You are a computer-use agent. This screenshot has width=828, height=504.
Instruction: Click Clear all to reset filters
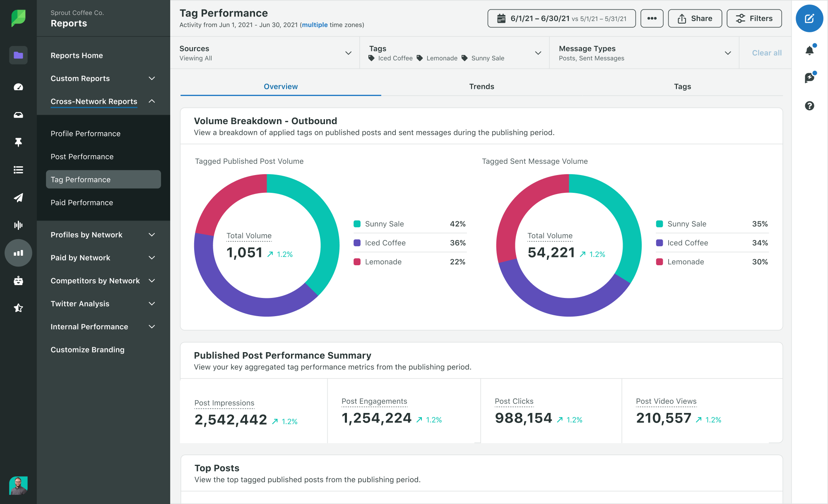pos(766,53)
